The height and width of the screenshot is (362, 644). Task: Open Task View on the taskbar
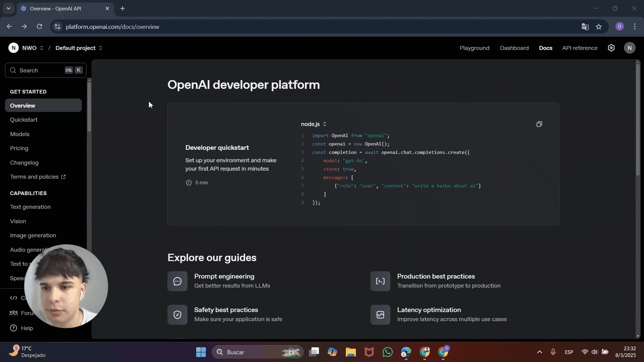coord(314,352)
